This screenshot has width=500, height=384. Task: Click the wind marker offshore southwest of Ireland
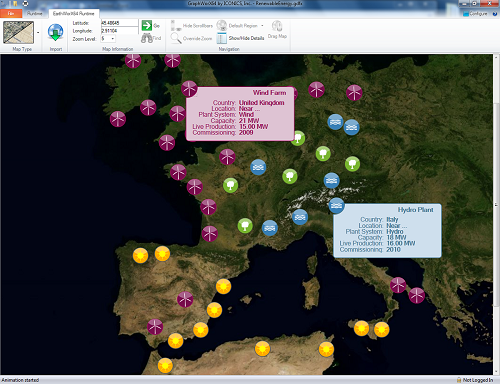coord(118,119)
